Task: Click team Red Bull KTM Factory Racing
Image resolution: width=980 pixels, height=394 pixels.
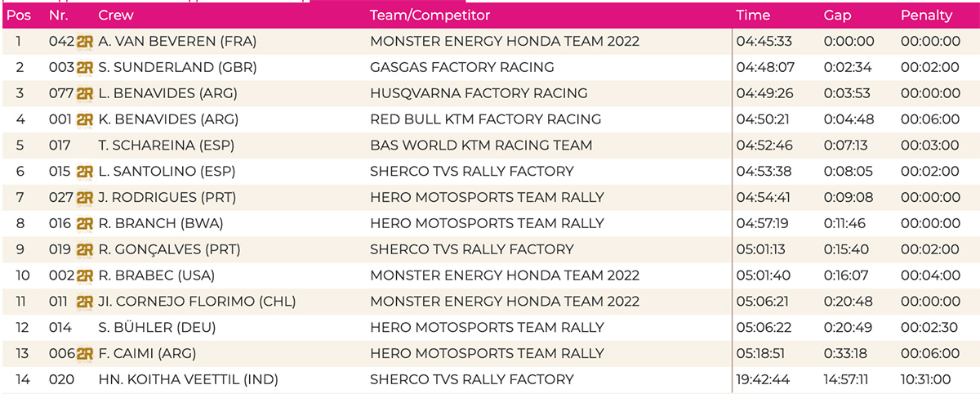Action: [485, 119]
